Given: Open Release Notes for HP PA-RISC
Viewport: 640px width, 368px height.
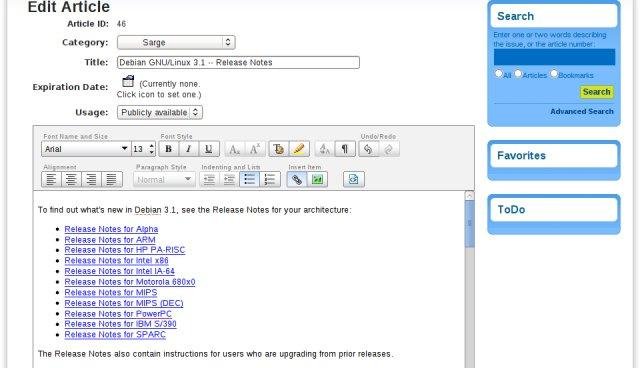Looking at the screenshot, I should 124,250.
